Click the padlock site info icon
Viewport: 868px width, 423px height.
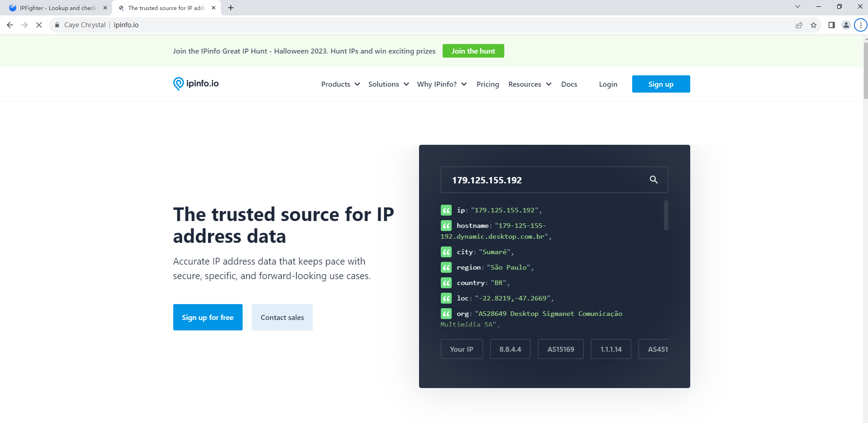[x=57, y=25]
